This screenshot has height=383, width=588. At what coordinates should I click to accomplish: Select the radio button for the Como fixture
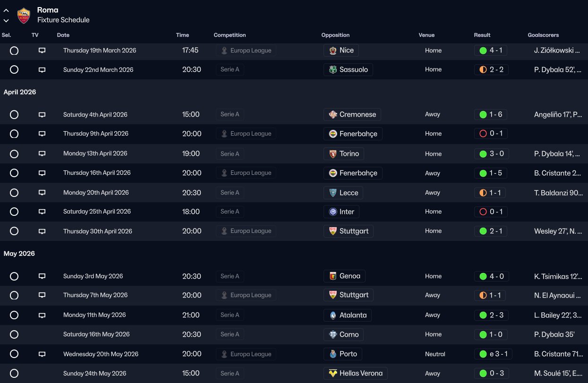(x=14, y=334)
